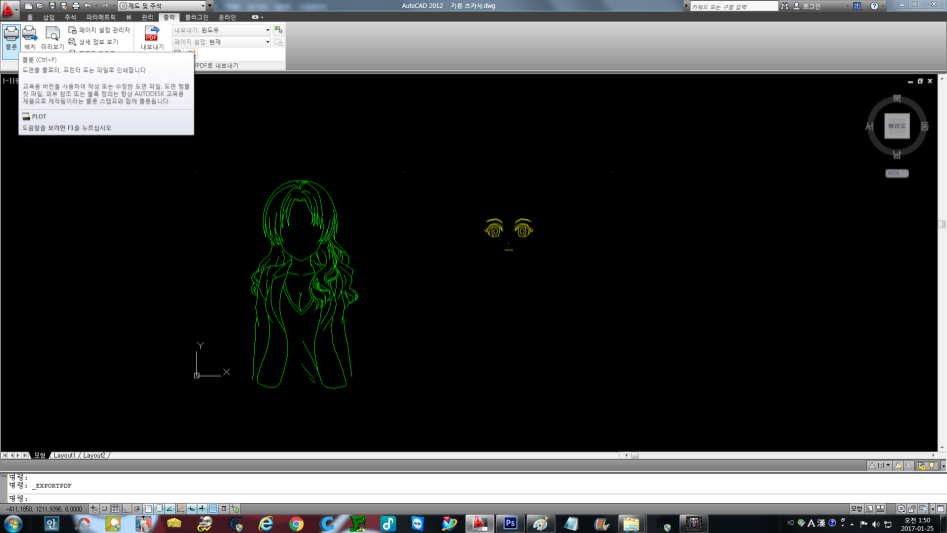This screenshot has width=947, height=533.
Task: Switch to the 홈 ribbon tab
Action: point(30,18)
